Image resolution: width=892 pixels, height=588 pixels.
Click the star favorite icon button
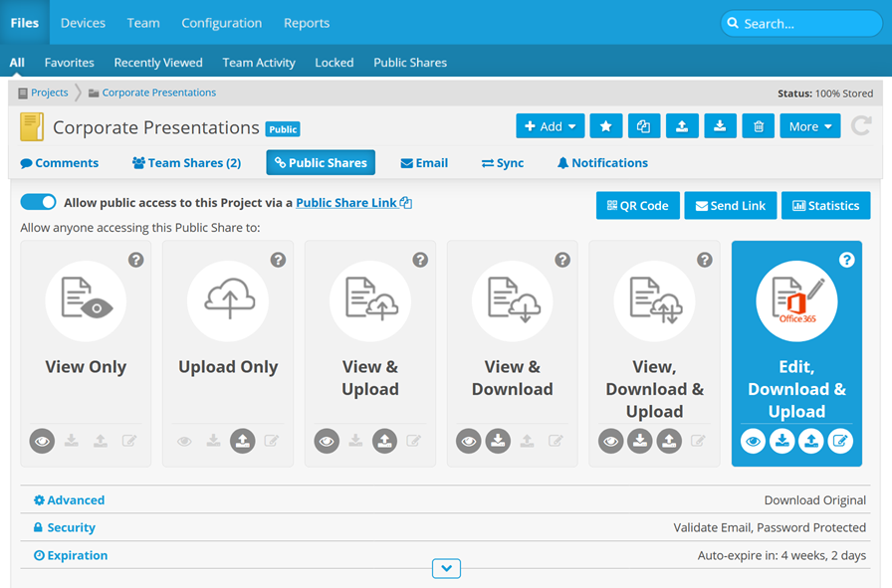tap(606, 126)
